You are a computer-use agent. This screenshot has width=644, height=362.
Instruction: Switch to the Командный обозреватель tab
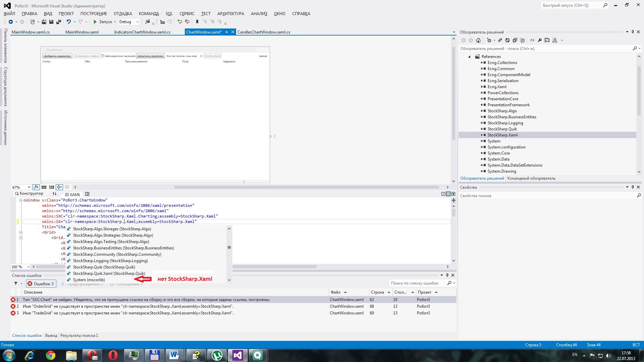tap(531, 178)
